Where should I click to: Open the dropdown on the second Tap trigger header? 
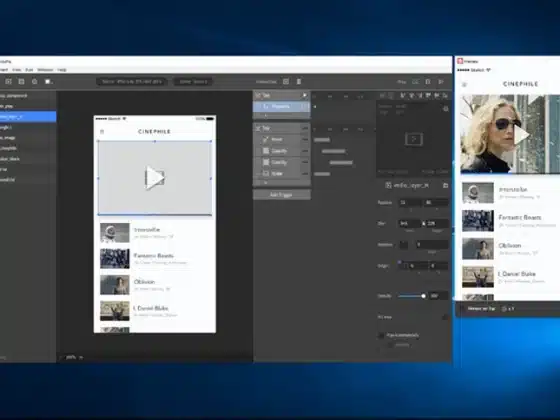click(x=305, y=128)
